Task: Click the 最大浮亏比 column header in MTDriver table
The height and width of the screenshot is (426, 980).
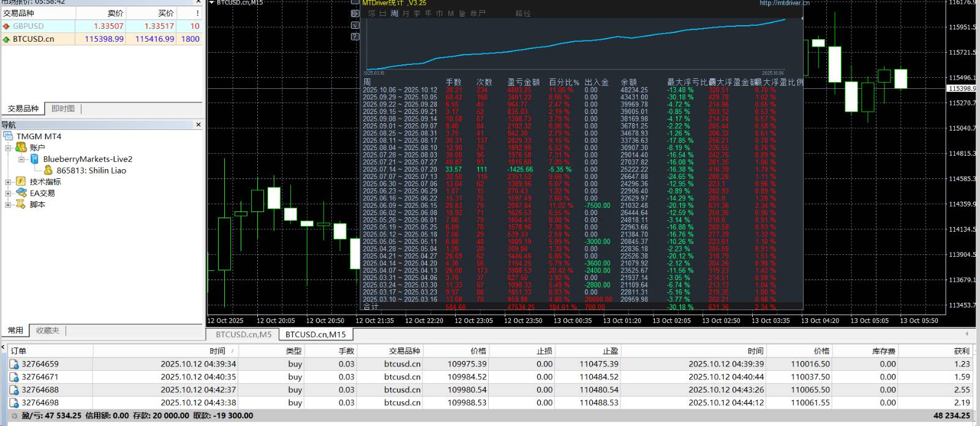Action: (x=687, y=82)
